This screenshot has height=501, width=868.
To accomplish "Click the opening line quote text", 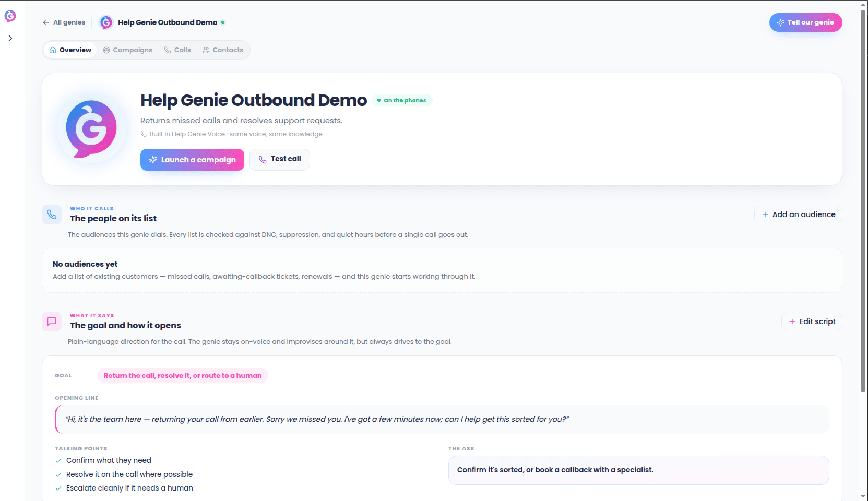I will pos(317,419).
